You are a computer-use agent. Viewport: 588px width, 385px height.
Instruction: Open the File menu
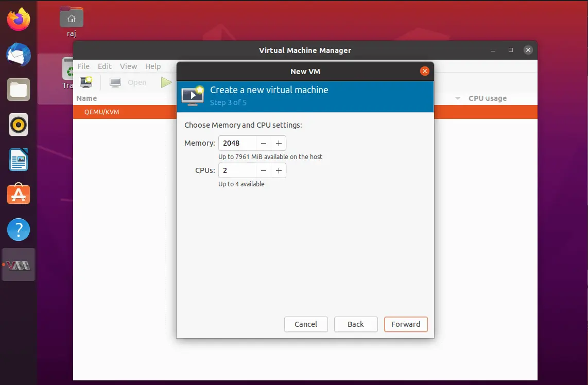83,66
